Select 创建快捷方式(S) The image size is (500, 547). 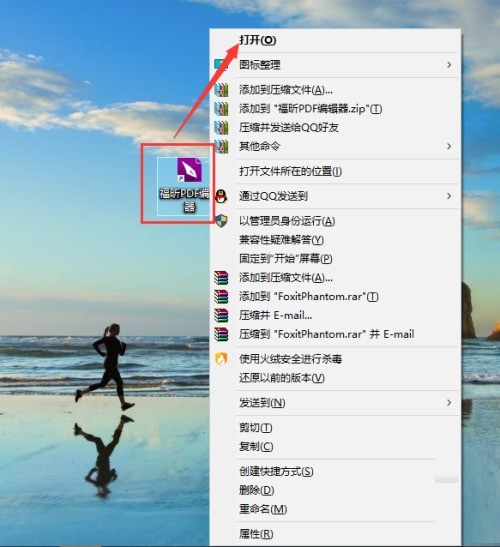[x=276, y=472]
